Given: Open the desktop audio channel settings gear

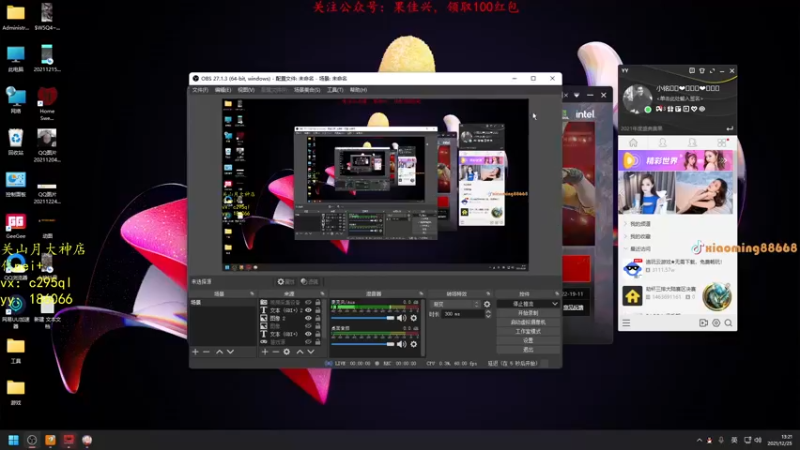Looking at the screenshot, I should pyautogui.click(x=414, y=344).
